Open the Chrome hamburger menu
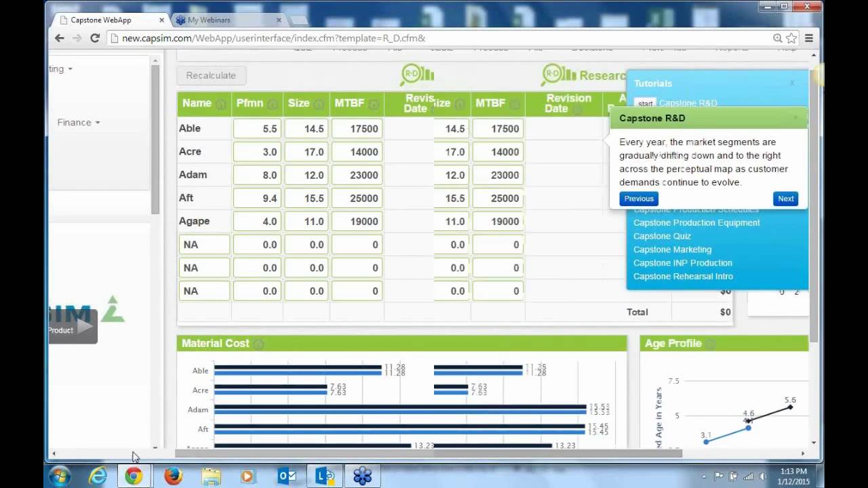The image size is (868, 488). (x=809, y=38)
